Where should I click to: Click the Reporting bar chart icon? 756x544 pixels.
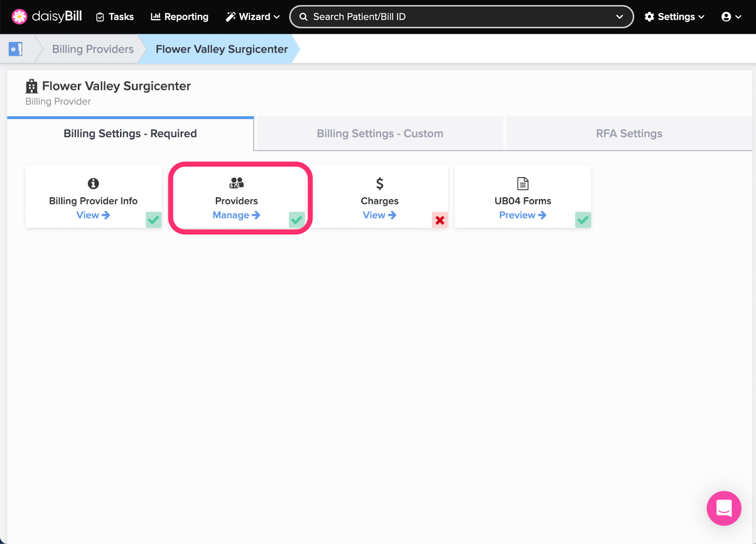click(x=155, y=17)
